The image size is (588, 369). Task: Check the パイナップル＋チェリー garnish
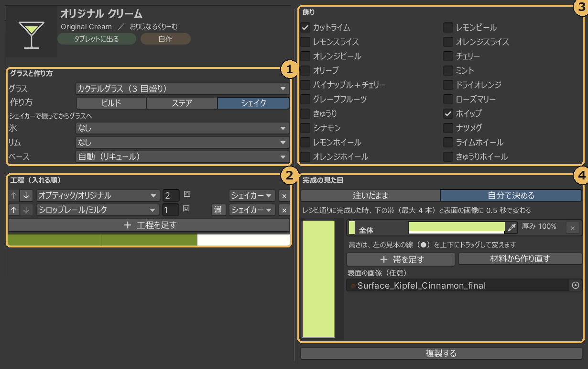pyautogui.click(x=305, y=85)
